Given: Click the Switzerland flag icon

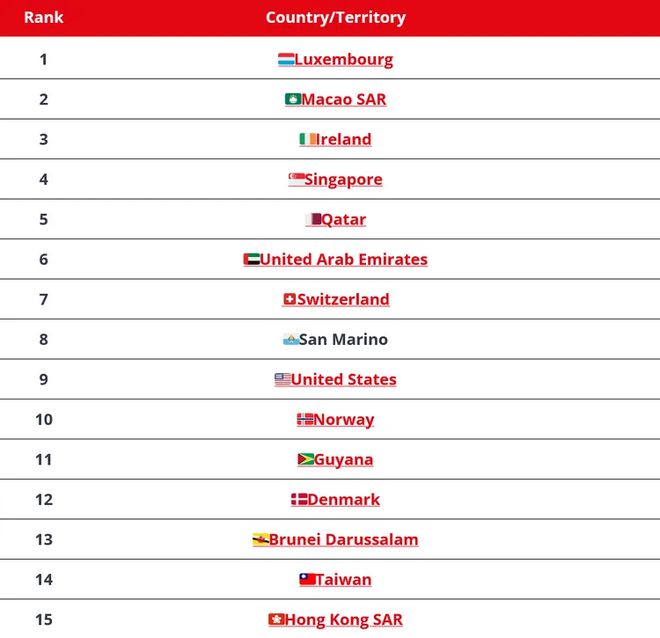Looking at the screenshot, I should point(290,300).
